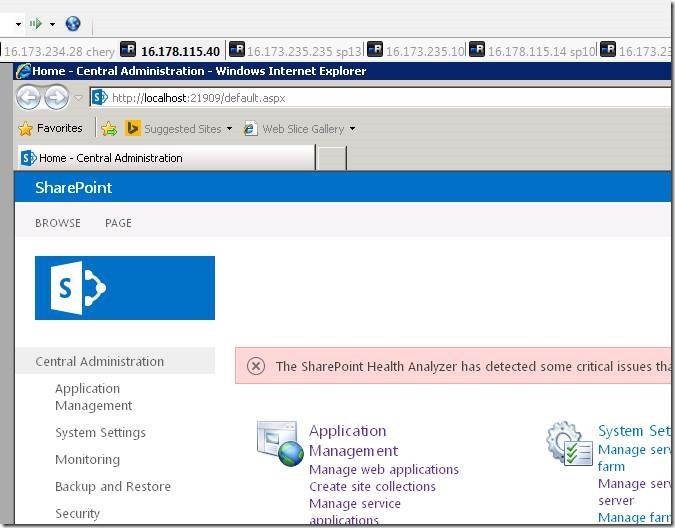Open the BROWSE ribbon tab
This screenshot has width=675, height=528.
58,223
